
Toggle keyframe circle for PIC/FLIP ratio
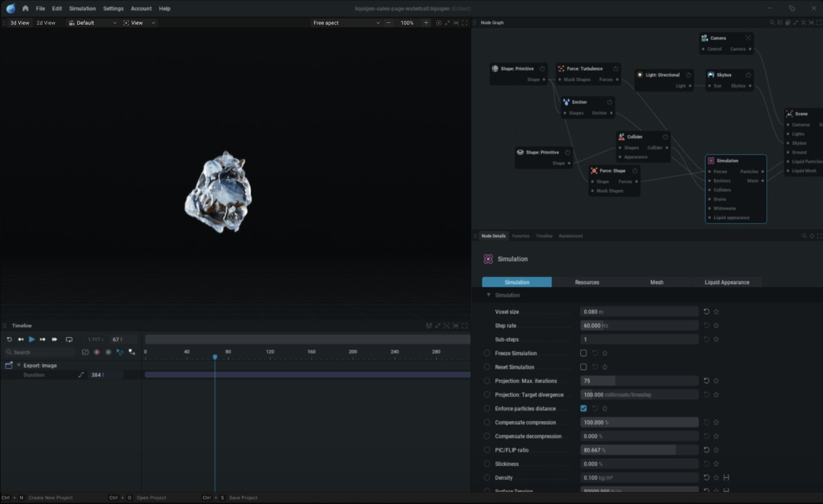487,450
